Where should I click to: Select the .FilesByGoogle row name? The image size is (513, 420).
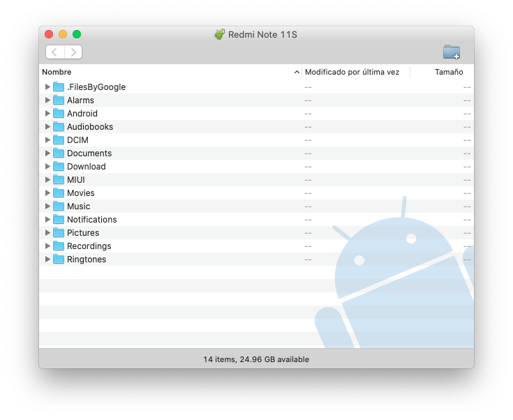(x=96, y=87)
